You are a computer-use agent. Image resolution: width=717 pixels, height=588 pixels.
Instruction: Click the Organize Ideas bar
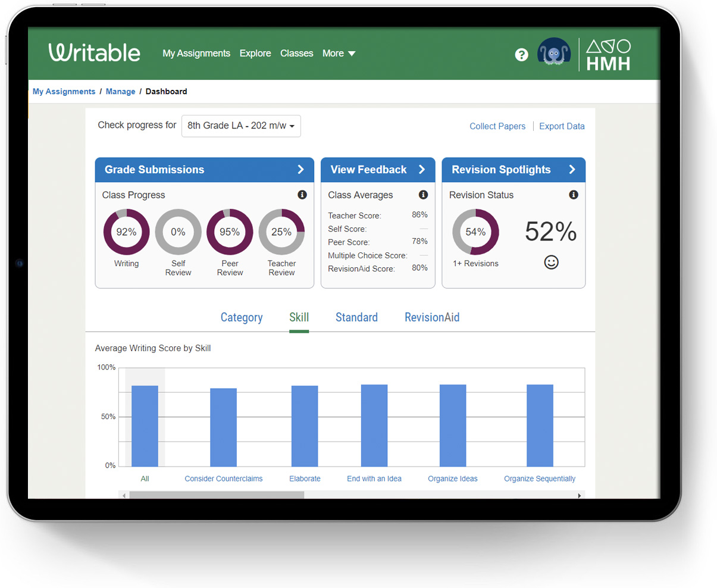(453, 426)
